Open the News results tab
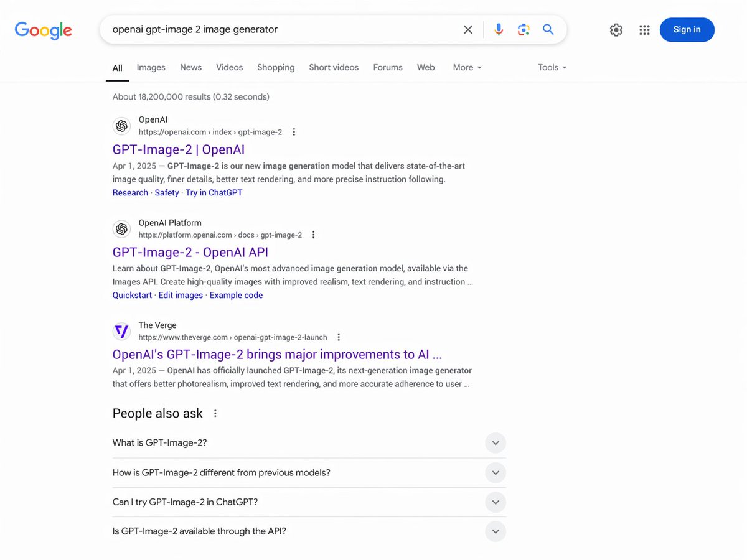Viewport: 747px width, 560px height. point(190,67)
